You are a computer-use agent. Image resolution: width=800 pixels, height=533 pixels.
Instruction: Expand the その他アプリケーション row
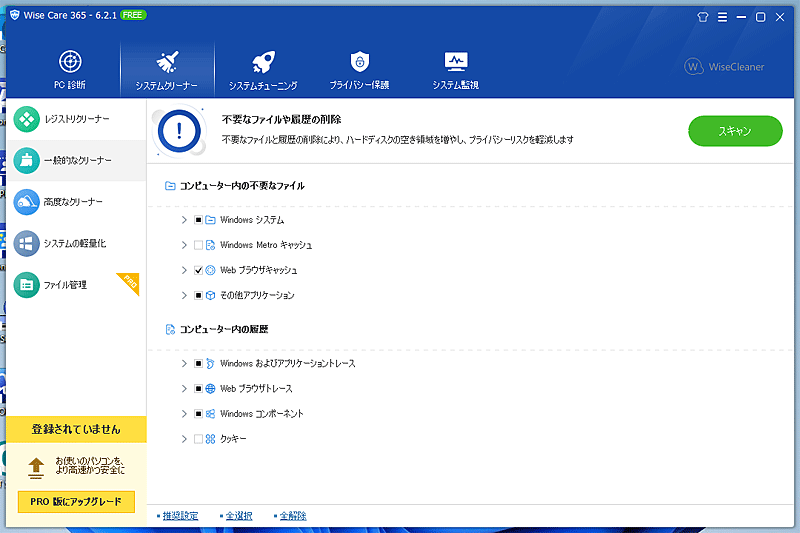pyautogui.click(x=184, y=295)
